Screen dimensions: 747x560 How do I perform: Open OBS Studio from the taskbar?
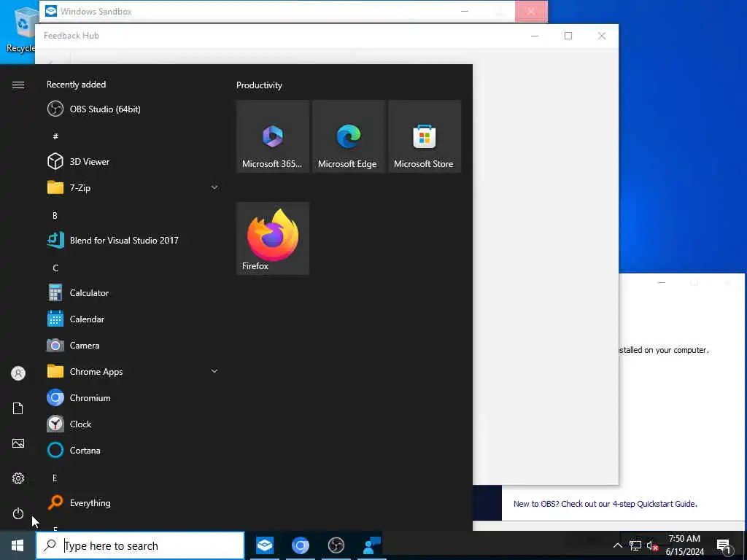tap(336, 545)
